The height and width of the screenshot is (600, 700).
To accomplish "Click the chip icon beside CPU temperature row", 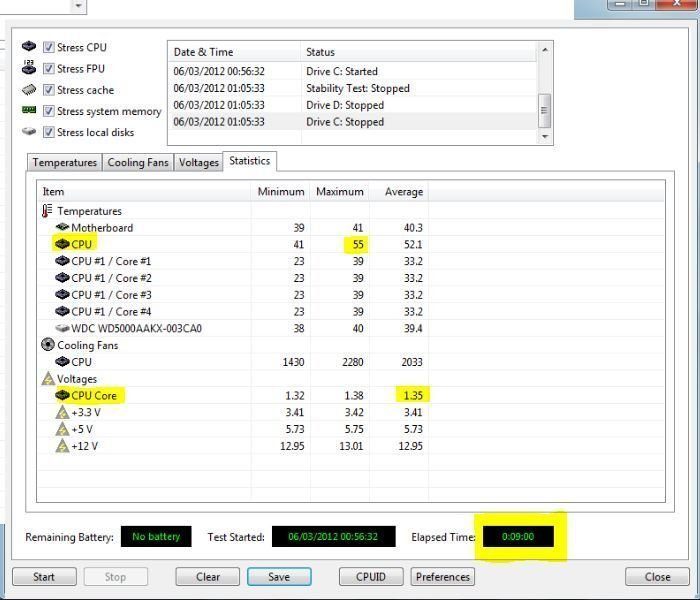I will pos(62,244).
